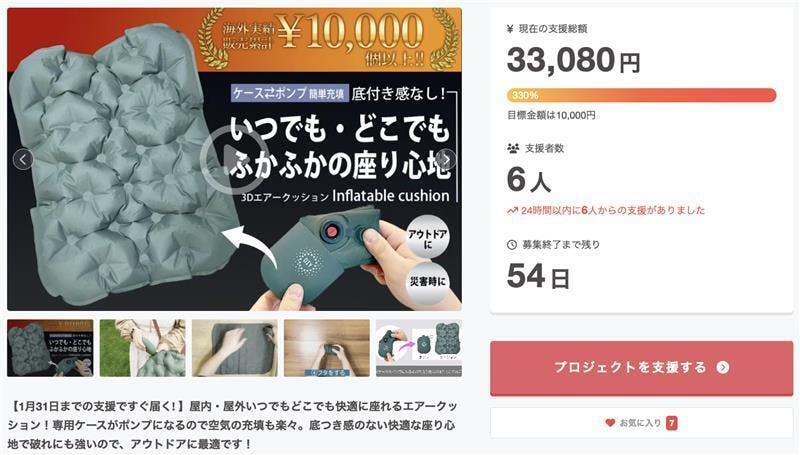Screen dimensions: 800x455
Task: Select the first thumbnail with the banner image
Action: coord(50,348)
